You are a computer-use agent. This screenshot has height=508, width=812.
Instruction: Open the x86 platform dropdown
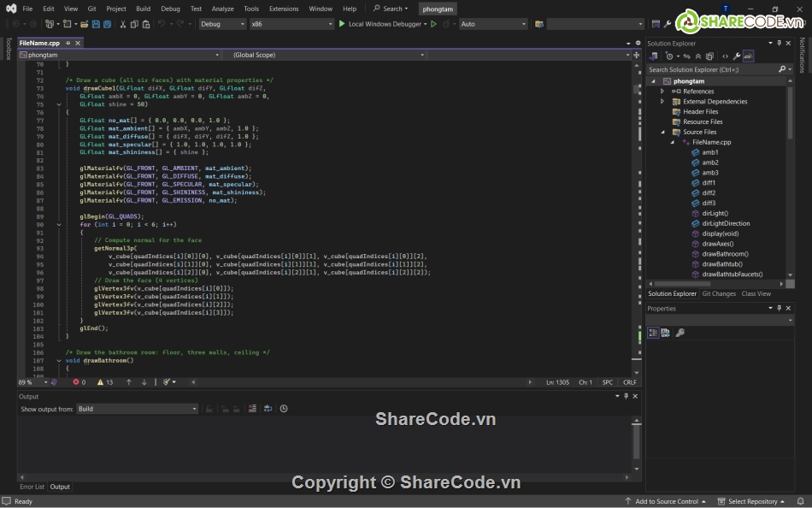[291, 24]
